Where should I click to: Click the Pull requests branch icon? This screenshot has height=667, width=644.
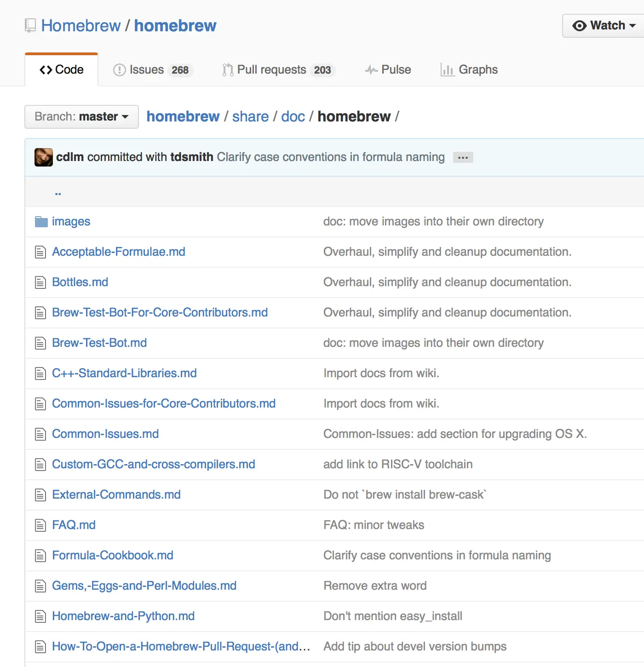[x=228, y=70]
